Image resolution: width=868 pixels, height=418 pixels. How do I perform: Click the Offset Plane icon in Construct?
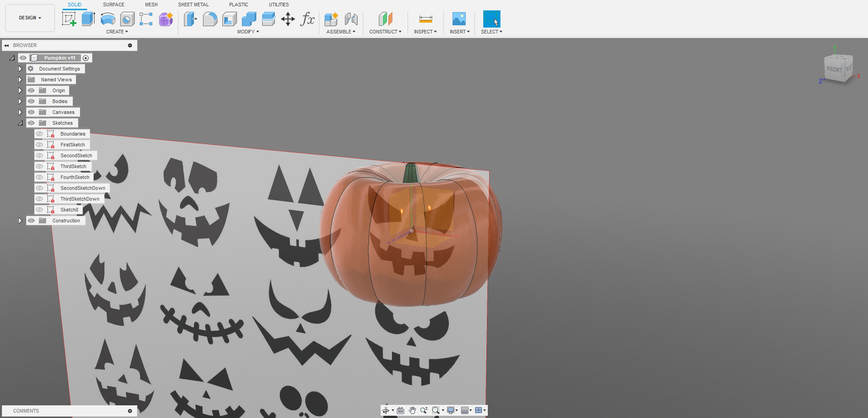point(385,19)
